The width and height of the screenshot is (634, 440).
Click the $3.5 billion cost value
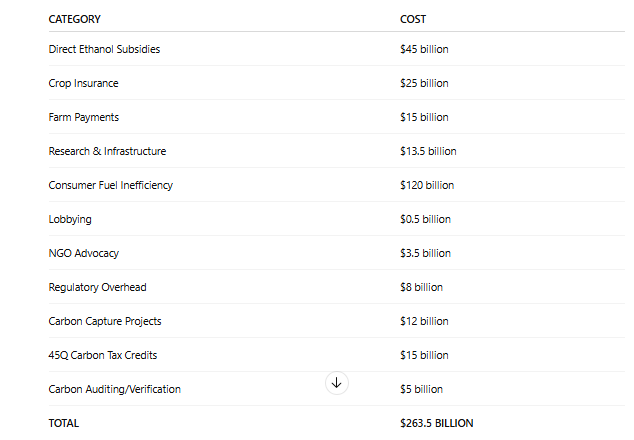click(x=425, y=253)
